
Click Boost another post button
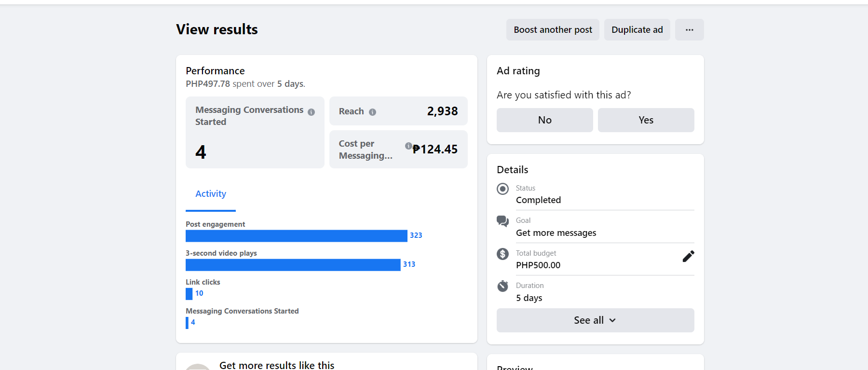pyautogui.click(x=553, y=30)
